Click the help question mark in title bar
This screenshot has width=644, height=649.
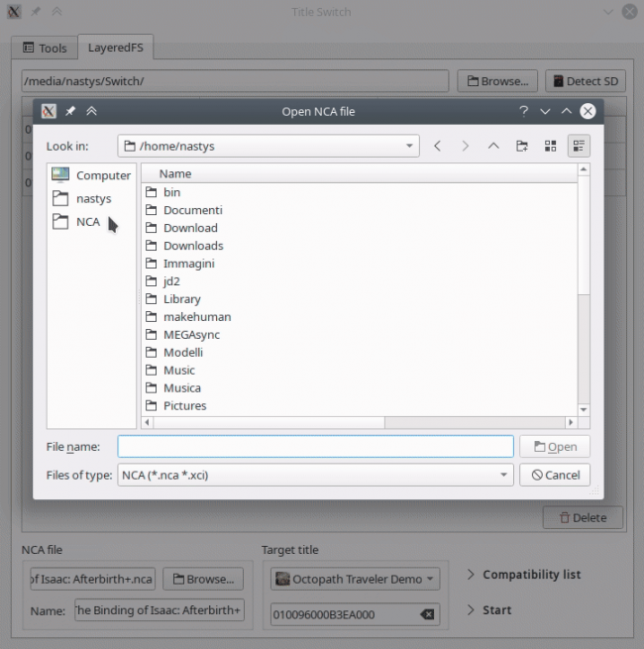tap(523, 112)
